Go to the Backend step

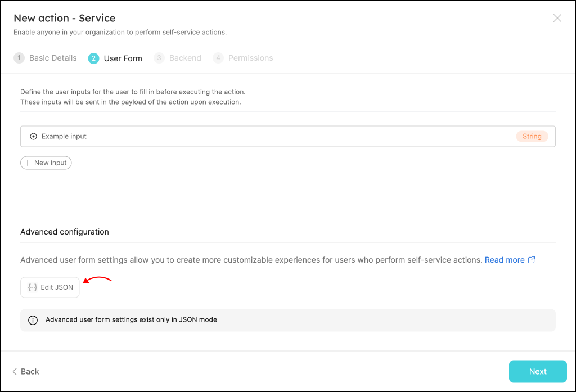tap(185, 58)
